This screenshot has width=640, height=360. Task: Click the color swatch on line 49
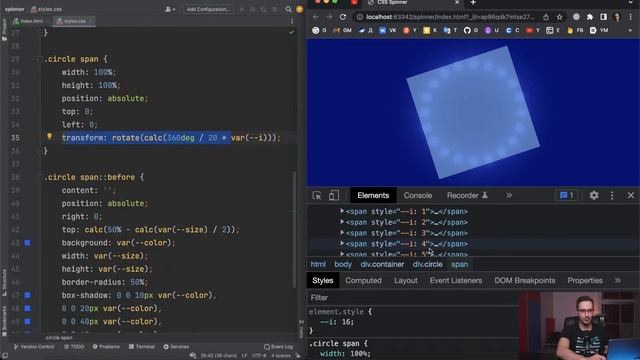coord(27,321)
